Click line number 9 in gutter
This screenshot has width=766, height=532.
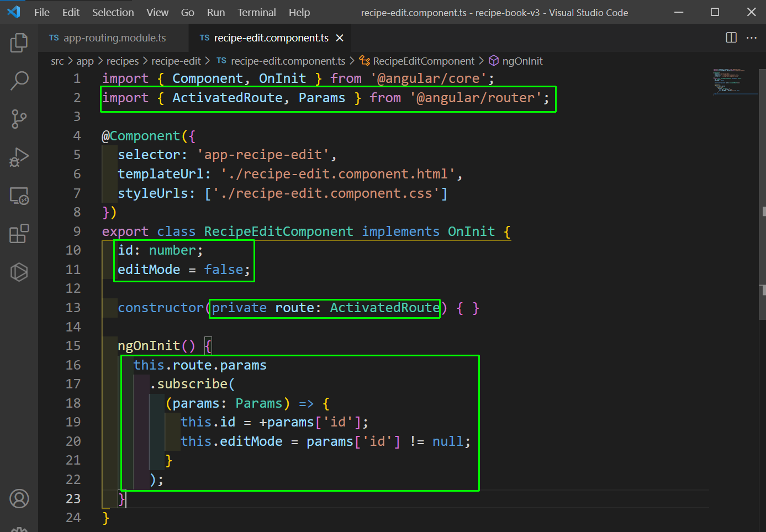point(77,231)
